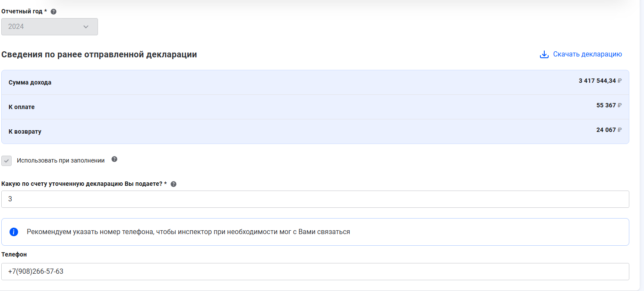Open the help tooltip for "Использовать при заполнении"

(x=114, y=159)
